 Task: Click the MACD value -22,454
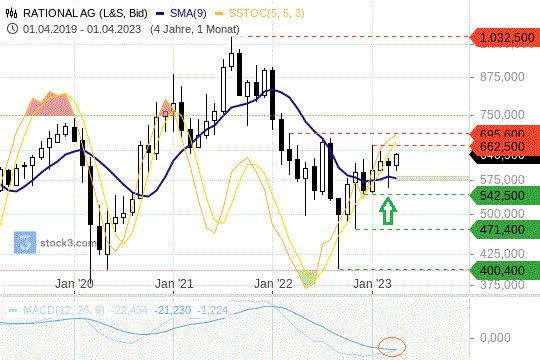click(x=128, y=310)
